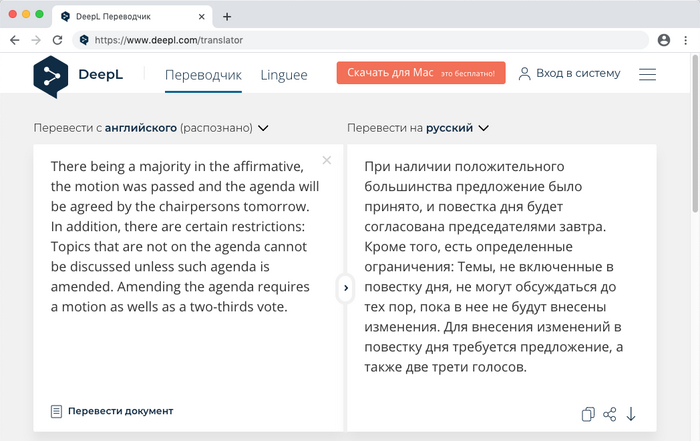Screen dimensions: 700x441
Task: Open a new browser tab
Action: coord(227,16)
